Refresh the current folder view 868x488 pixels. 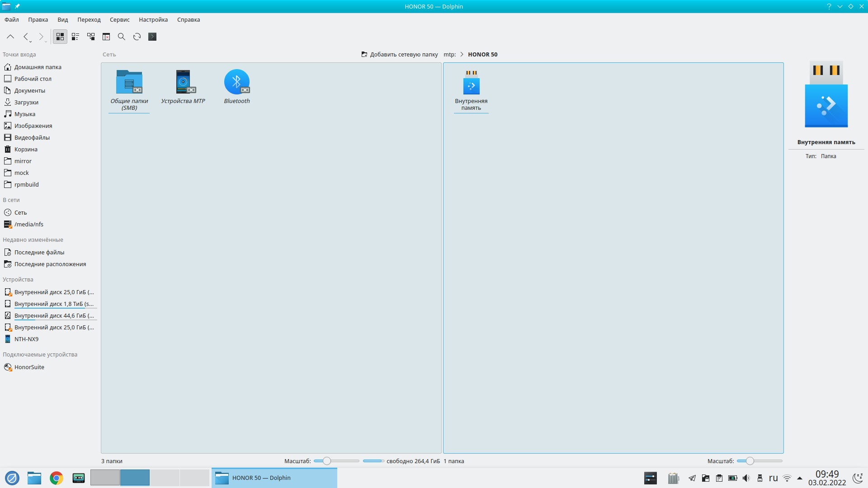(x=137, y=37)
